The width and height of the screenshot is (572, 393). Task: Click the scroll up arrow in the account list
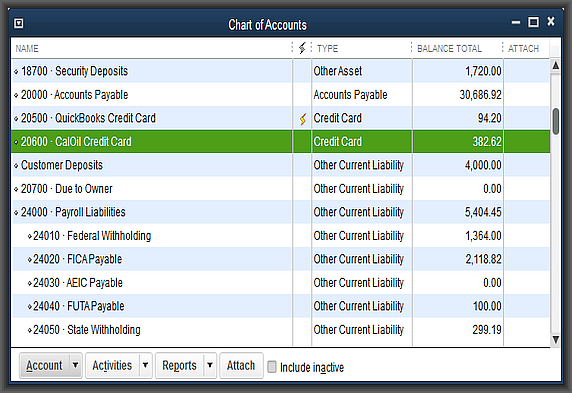[x=555, y=66]
